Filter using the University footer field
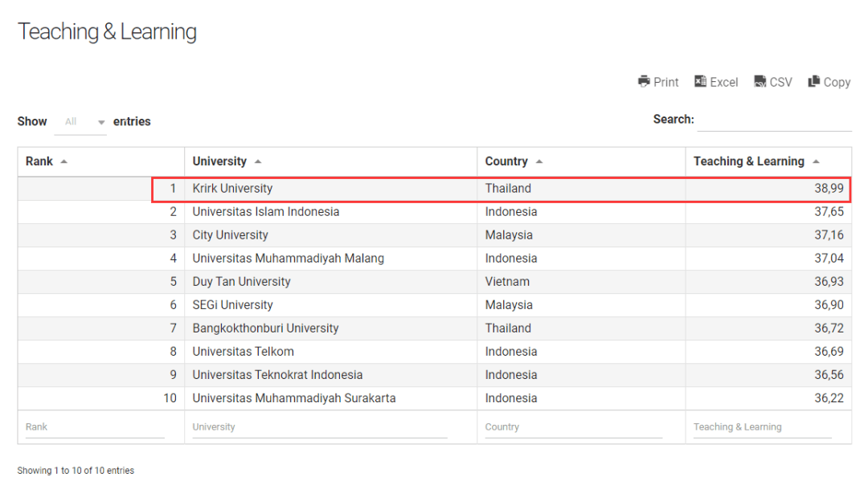 (319, 427)
